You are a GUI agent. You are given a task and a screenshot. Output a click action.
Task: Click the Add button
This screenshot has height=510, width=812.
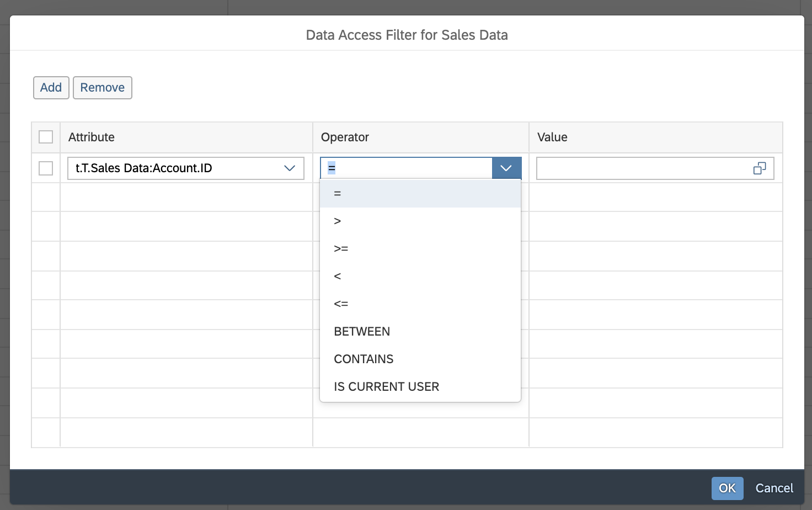coord(51,88)
